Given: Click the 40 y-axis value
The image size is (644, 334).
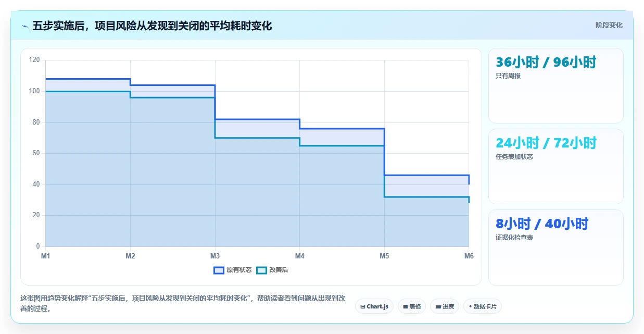Looking at the screenshot, I should (x=36, y=184).
